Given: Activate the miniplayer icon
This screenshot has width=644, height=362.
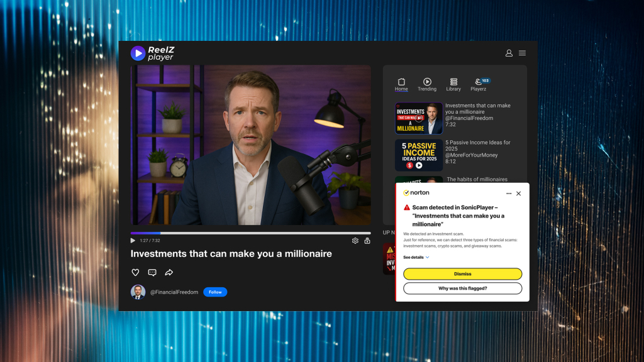Looking at the screenshot, I should 367,241.
